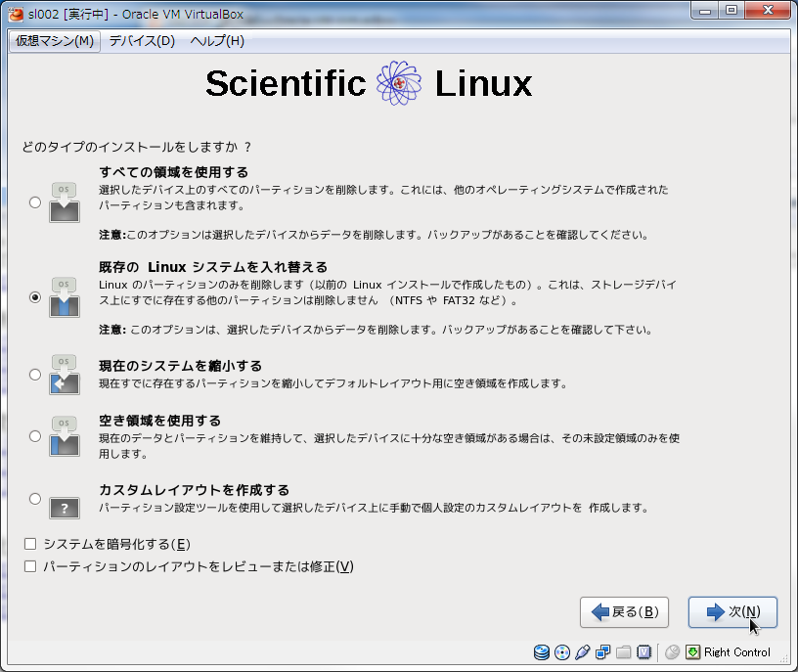This screenshot has width=798, height=672.
Task: Click the 既存の Linux システムを入れ替える heading
Action: [x=213, y=267]
